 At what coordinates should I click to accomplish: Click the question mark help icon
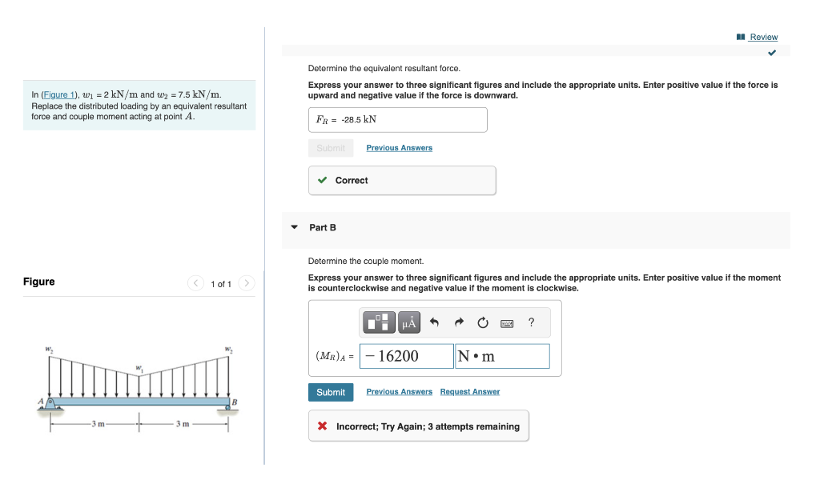[x=530, y=322]
